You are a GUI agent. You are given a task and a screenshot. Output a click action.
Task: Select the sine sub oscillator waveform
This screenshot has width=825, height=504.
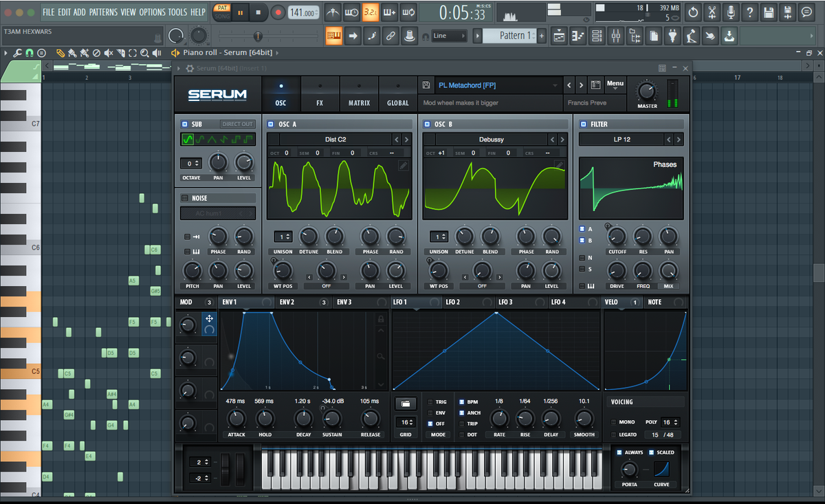coord(187,140)
